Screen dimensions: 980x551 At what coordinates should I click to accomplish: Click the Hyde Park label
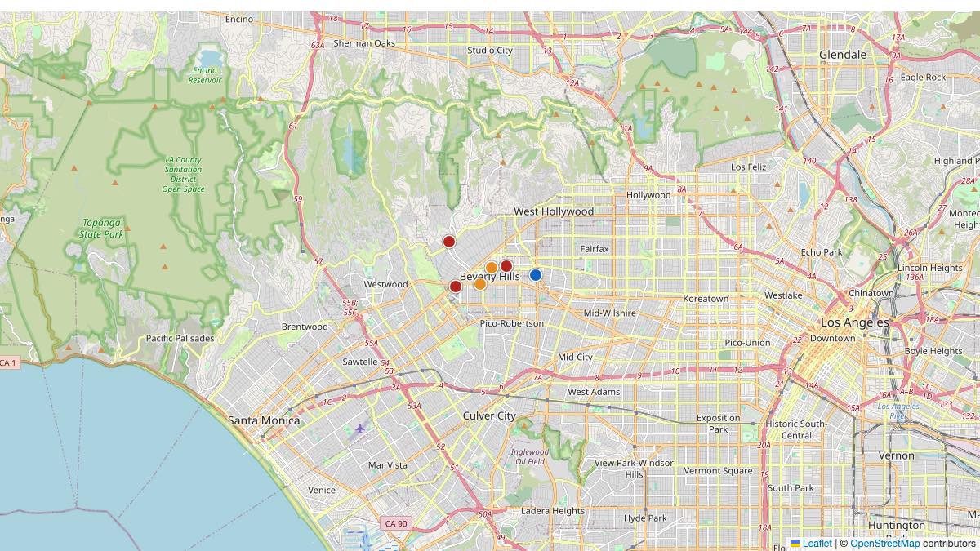pos(645,518)
